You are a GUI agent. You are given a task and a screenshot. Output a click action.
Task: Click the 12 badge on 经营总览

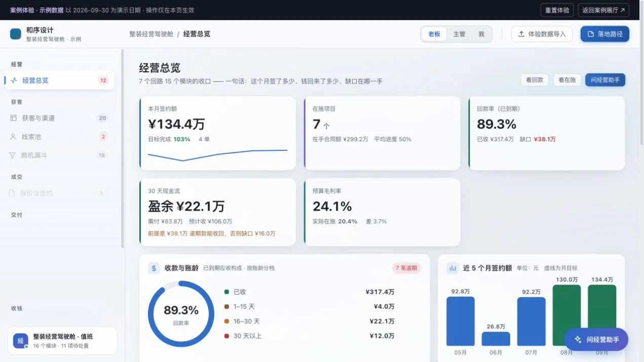tap(103, 80)
